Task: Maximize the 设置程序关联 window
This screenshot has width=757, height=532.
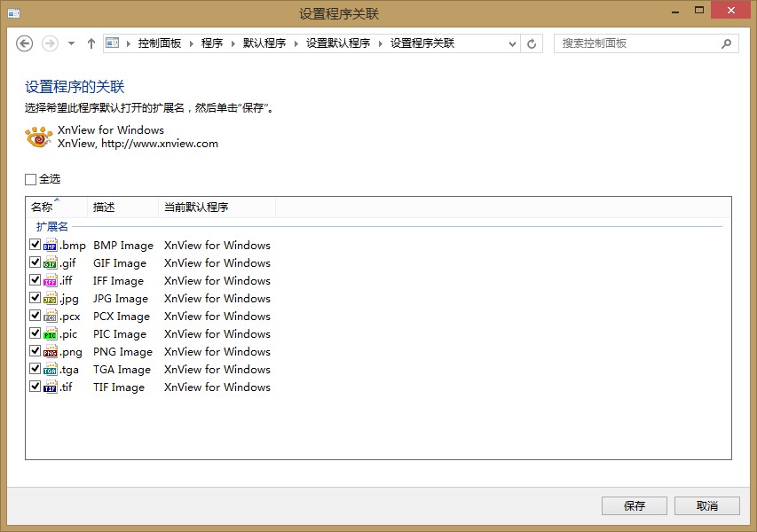Action: coord(699,10)
